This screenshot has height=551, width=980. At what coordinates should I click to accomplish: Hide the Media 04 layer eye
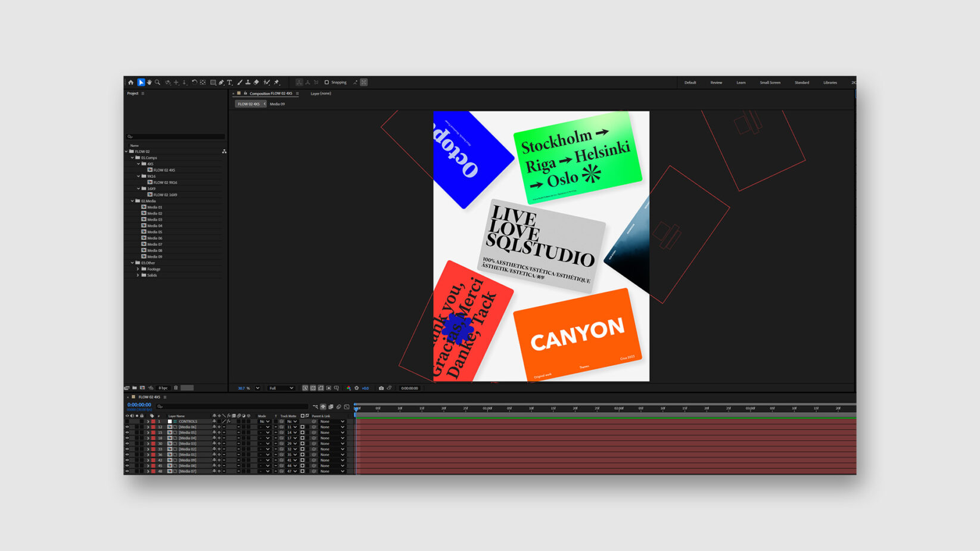(127, 438)
